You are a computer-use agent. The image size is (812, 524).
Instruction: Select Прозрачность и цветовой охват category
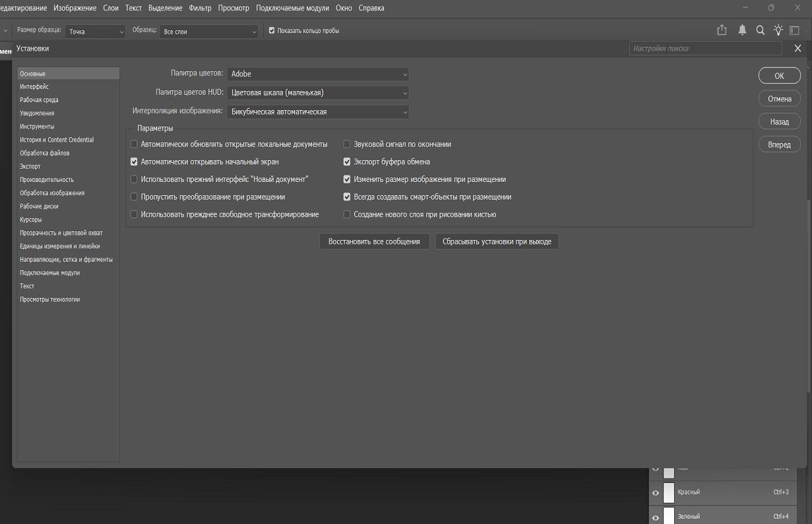pos(61,233)
